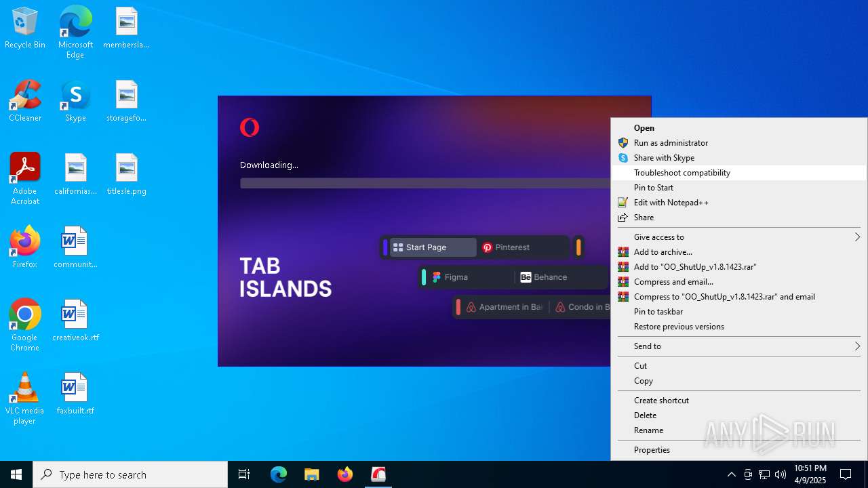Launch Firefox from the taskbar
The width and height of the screenshot is (868, 488).
click(x=345, y=474)
